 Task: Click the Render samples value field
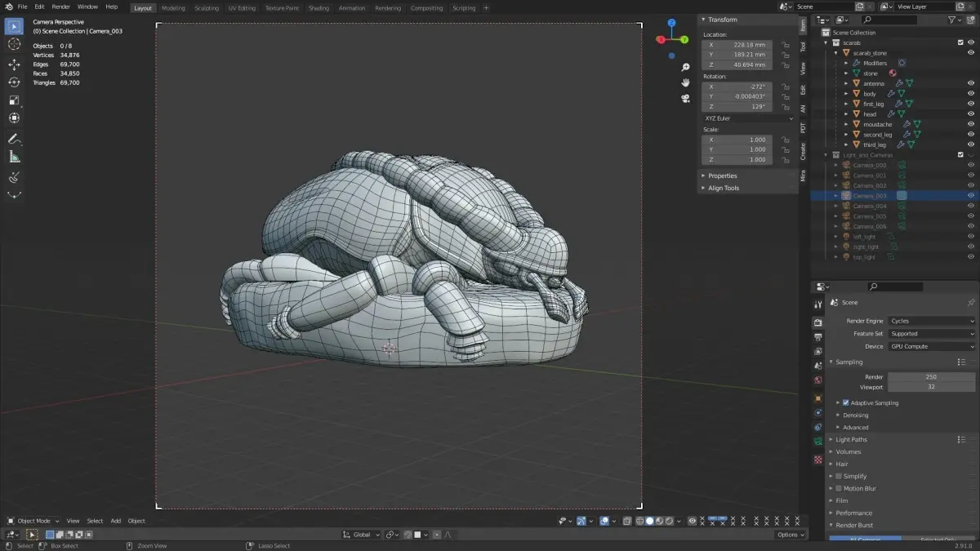(x=931, y=376)
